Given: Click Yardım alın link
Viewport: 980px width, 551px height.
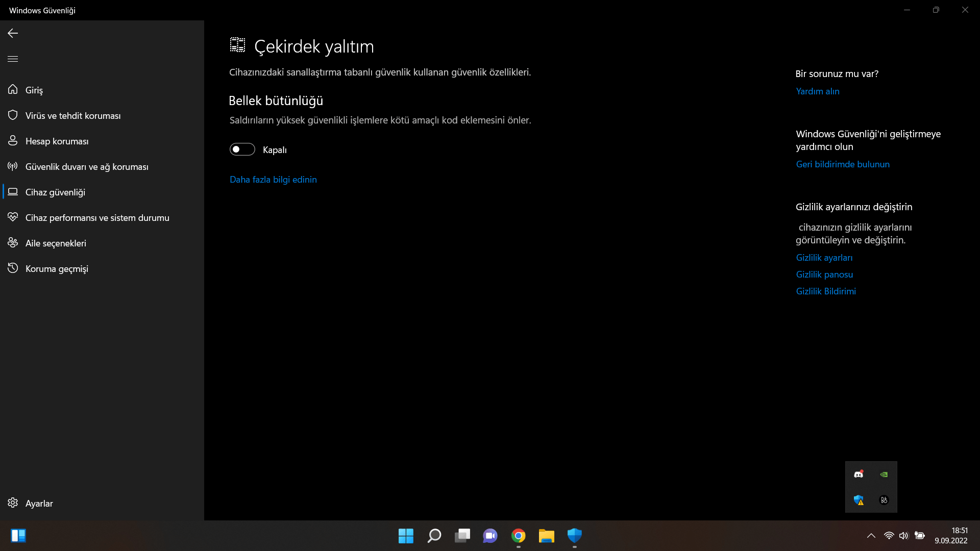Looking at the screenshot, I should coord(817,91).
